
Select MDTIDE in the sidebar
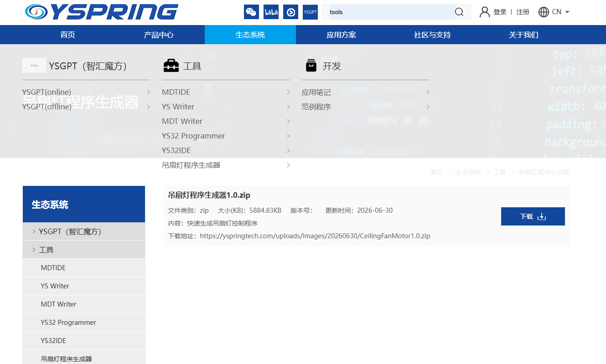[x=84, y=268]
